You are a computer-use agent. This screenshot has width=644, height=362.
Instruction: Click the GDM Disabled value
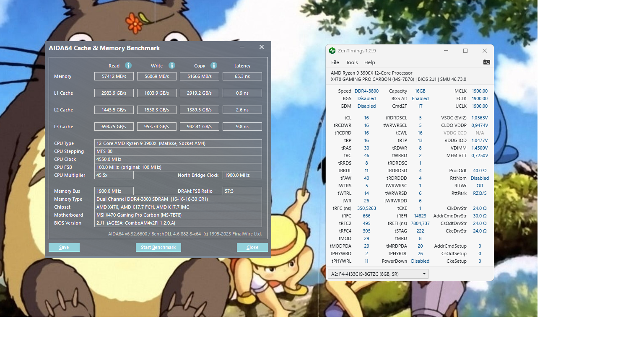366,106
